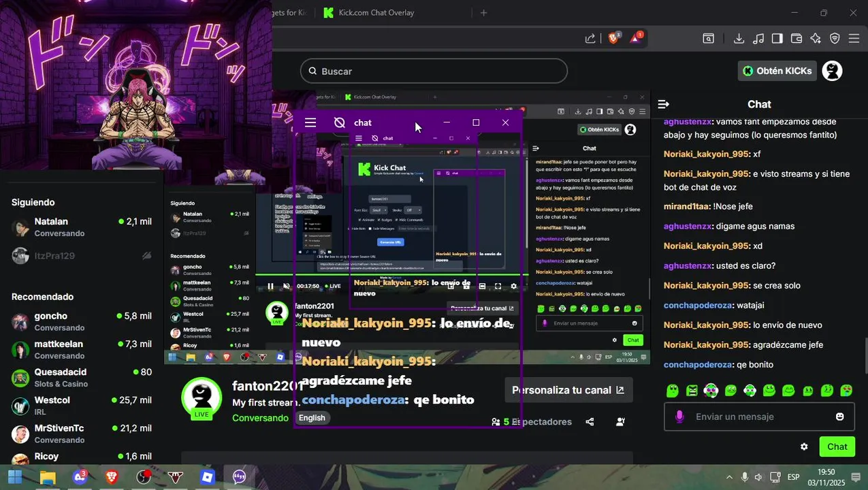868x490 pixels.
Task: Click the Enviar un mensaje input field
Action: [x=759, y=416]
